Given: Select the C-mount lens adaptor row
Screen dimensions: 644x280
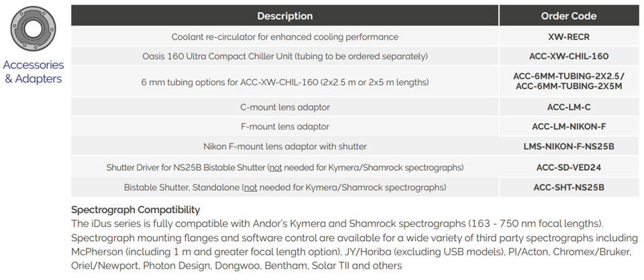Looking at the screenshot, I should pos(284,107).
